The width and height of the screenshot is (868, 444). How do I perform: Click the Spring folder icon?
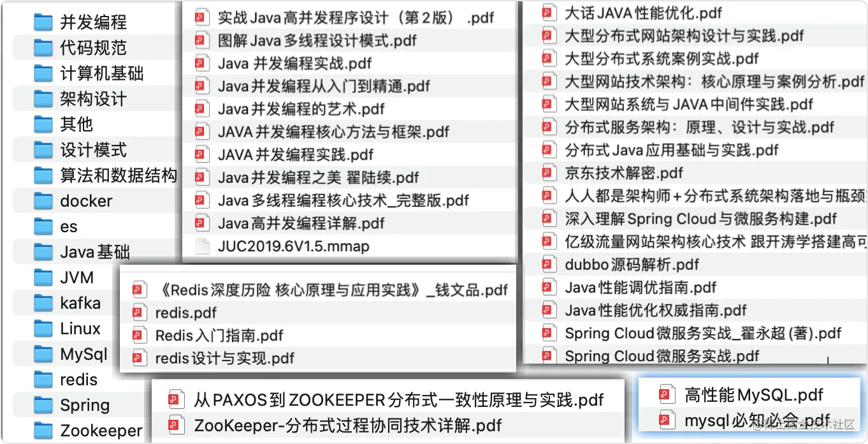(43, 405)
